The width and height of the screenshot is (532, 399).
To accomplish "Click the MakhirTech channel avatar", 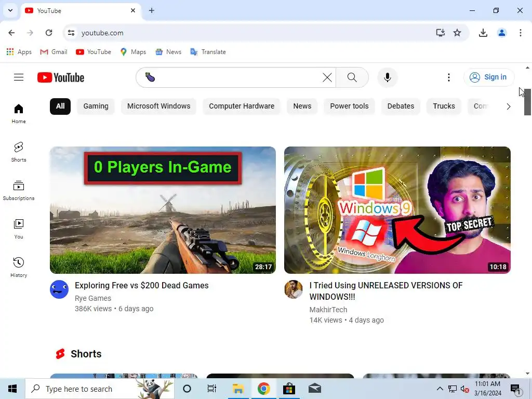I will (294, 289).
